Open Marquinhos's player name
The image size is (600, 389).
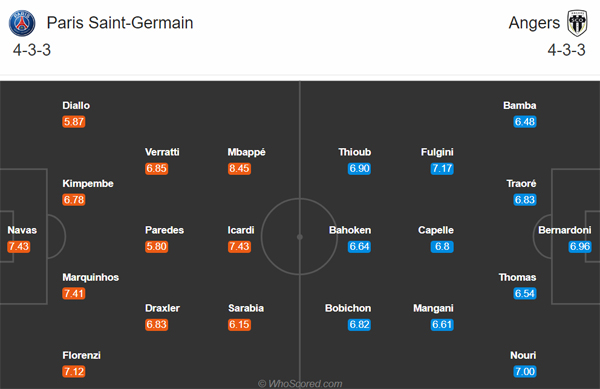coord(91,277)
